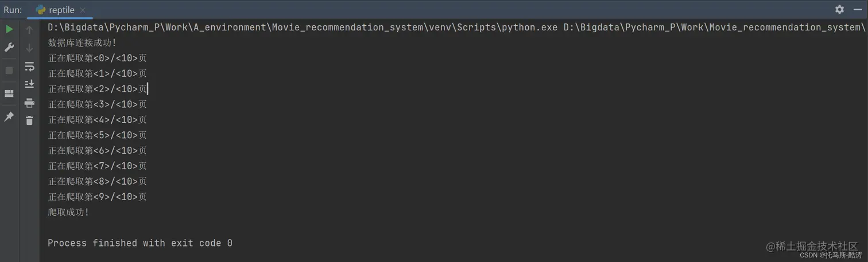This screenshot has width=868, height=262.
Task: Close the reptile tab
Action: click(x=83, y=10)
